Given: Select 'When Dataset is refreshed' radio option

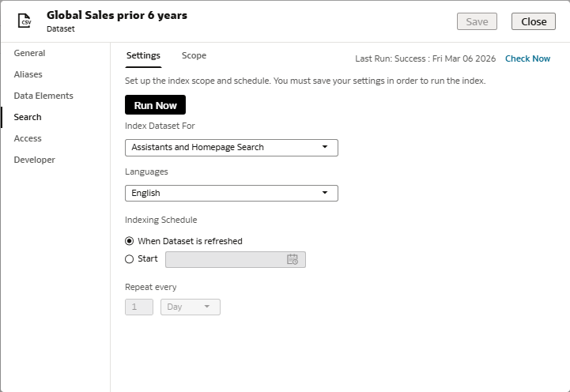Looking at the screenshot, I should pos(130,241).
